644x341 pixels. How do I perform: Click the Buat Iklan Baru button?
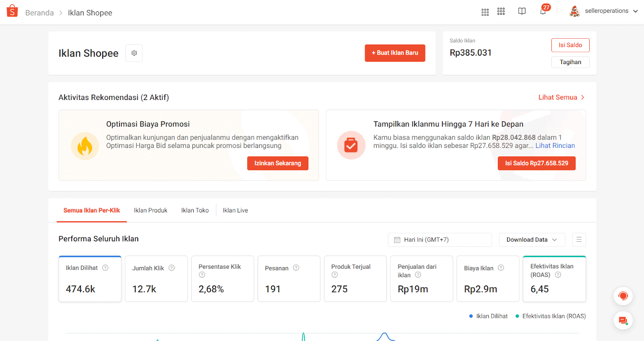[395, 53]
